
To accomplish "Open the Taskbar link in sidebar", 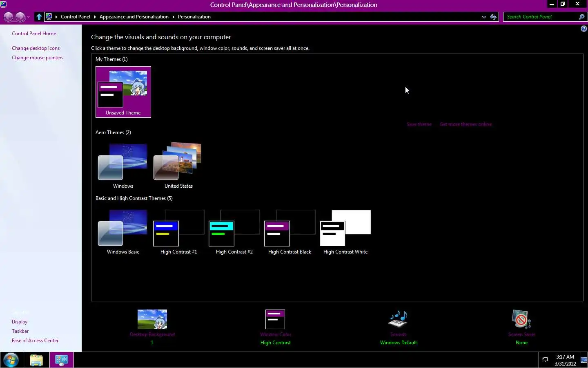I will [20, 331].
